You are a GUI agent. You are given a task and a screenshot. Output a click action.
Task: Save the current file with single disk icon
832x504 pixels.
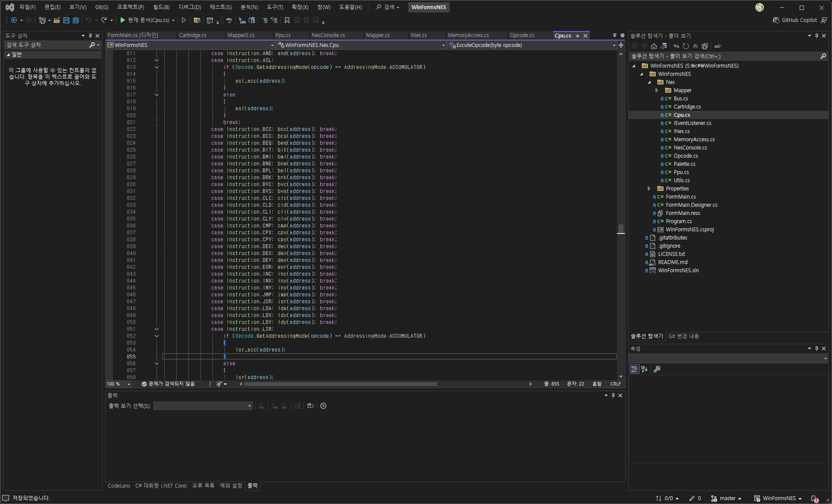click(x=66, y=20)
